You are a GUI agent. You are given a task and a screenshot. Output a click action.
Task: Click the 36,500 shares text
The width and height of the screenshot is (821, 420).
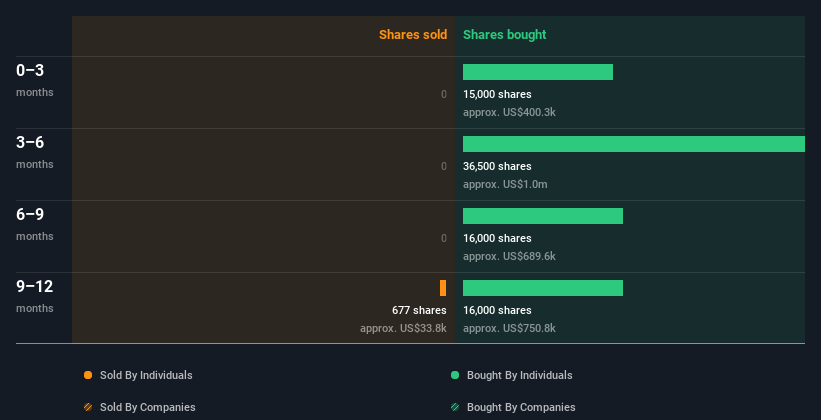[x=497, y=166]
